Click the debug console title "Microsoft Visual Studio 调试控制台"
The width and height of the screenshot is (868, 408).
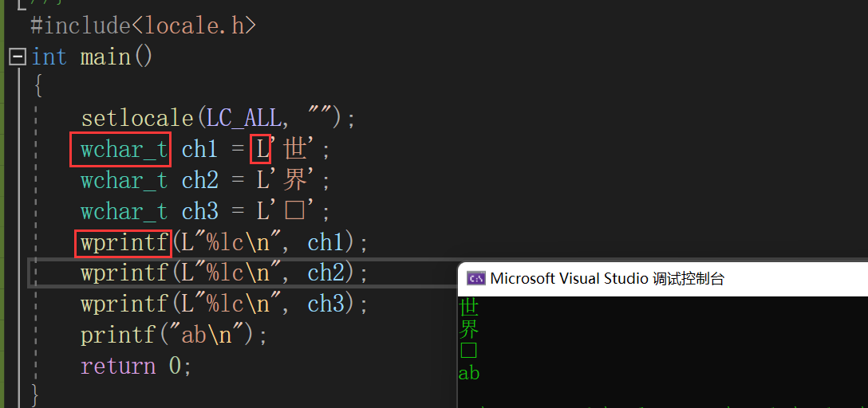coord(607,278)
